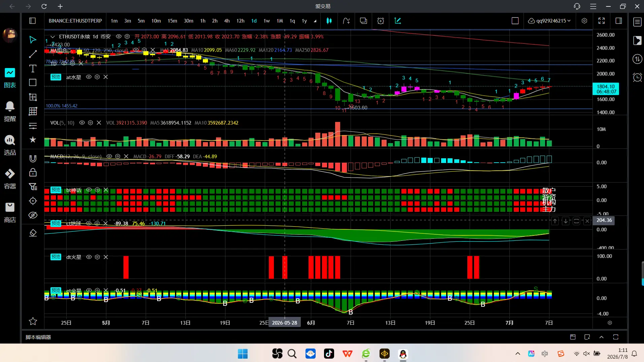Viewport: 644px width, 362px height.
Task: Select the rectangle shape tool
Action: (x=33, y=83)
